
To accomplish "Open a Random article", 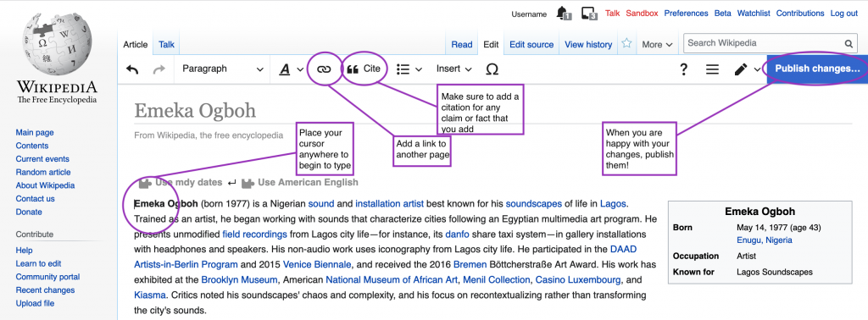I will coord(43,173).
